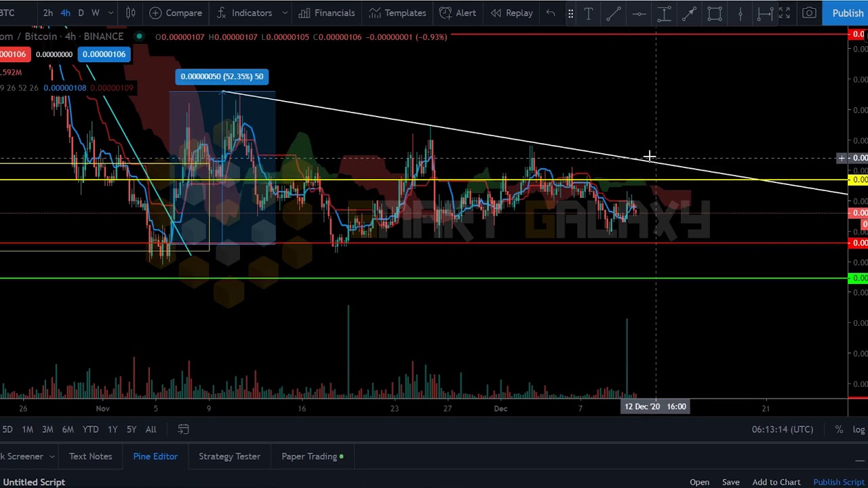Image resolution: width=868 pixels, height=488 pixels.
Task: Toggle percent scale mode
Action: (839, 429)
